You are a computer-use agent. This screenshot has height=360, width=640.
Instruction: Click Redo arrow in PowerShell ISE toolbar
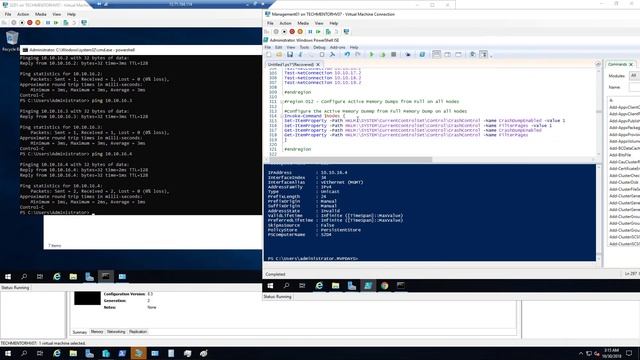click(x=358, y=54)
